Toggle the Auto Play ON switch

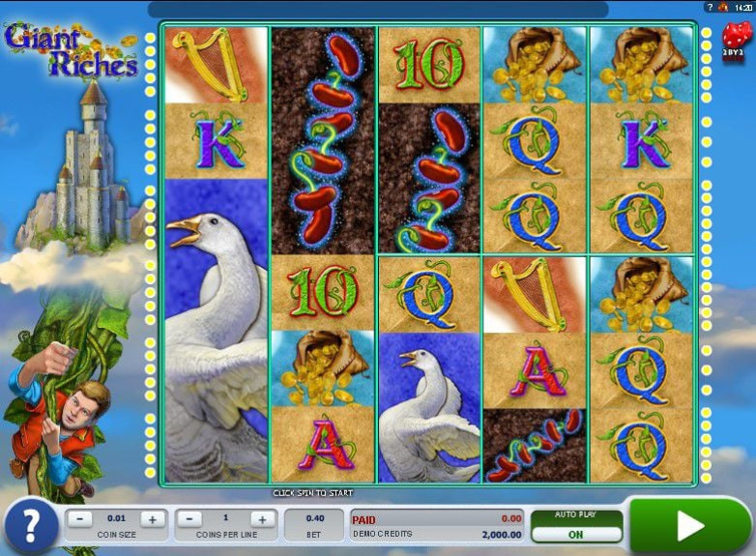coord(575,534)
